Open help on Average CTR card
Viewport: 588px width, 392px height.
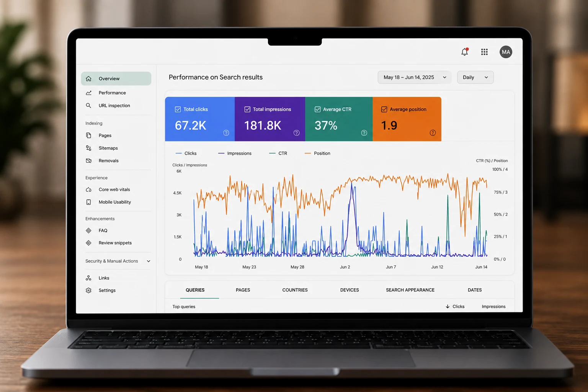click(364, 133)
